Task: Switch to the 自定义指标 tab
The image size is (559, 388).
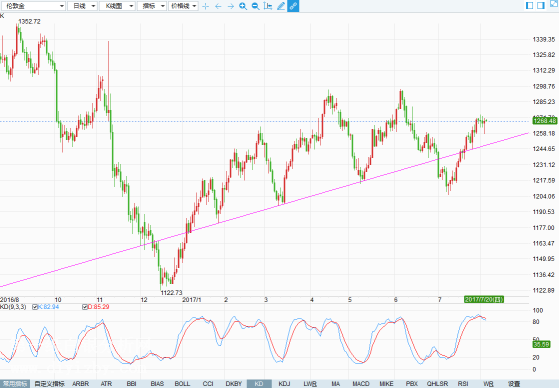Action: coord(50,384)
